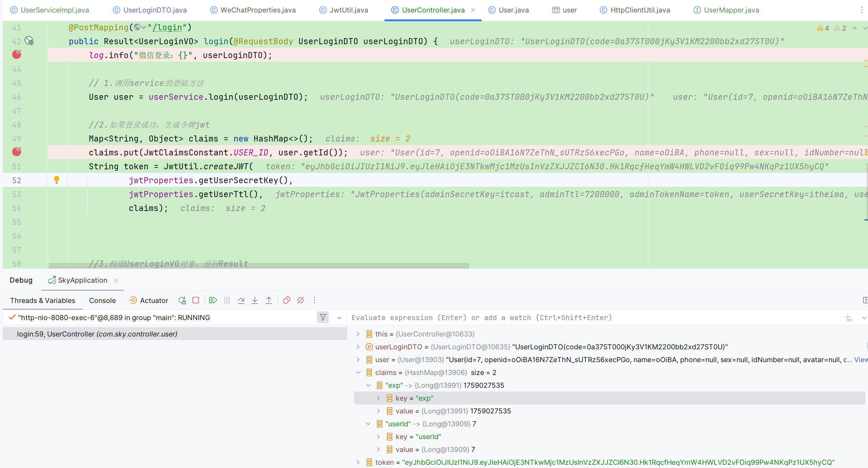This screenshot has height=468, width=868.
Task: Click the debug layout settings icon at right
Action: tap(865, 300)
